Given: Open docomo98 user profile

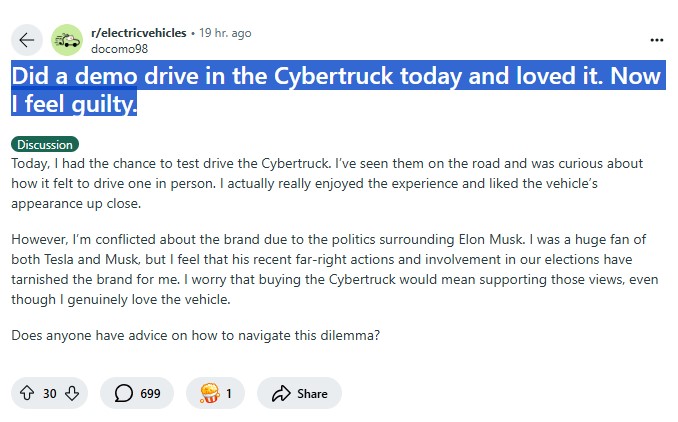Looking at the screenshot, I should coord(116,47).
